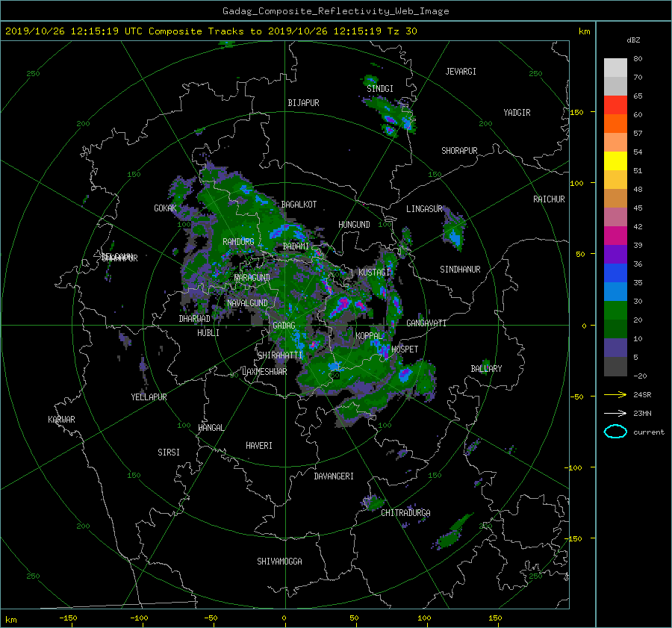Select the bright green 20 dBZ swatch
This screenshot has height=628, width=672.
(615, 311)
